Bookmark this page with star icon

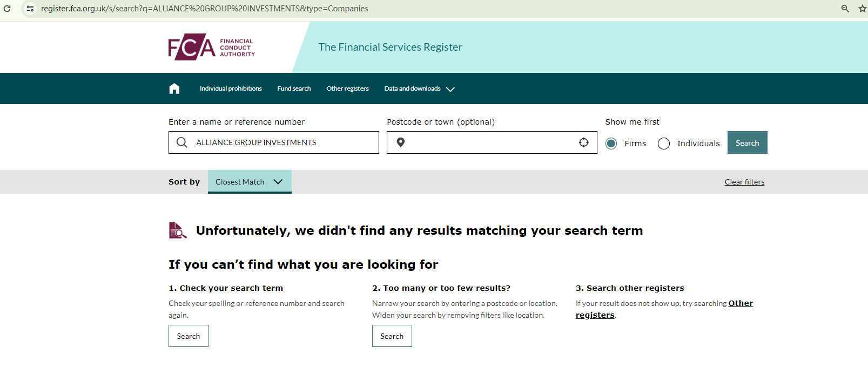[x=862, y=9]
